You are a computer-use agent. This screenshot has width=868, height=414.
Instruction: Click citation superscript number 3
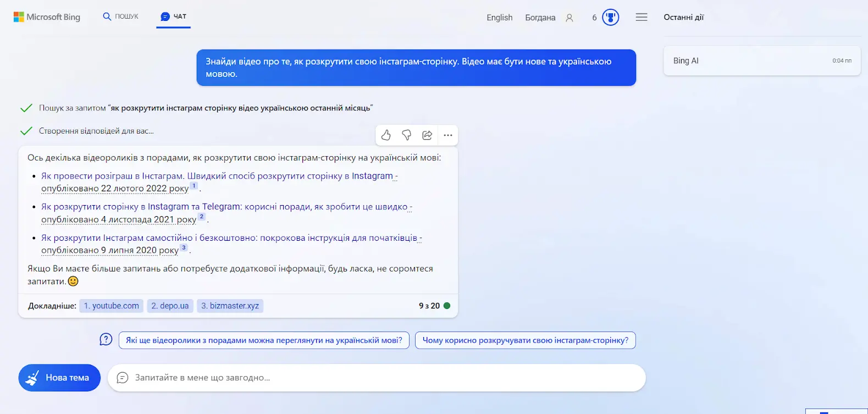coord(184,247)
